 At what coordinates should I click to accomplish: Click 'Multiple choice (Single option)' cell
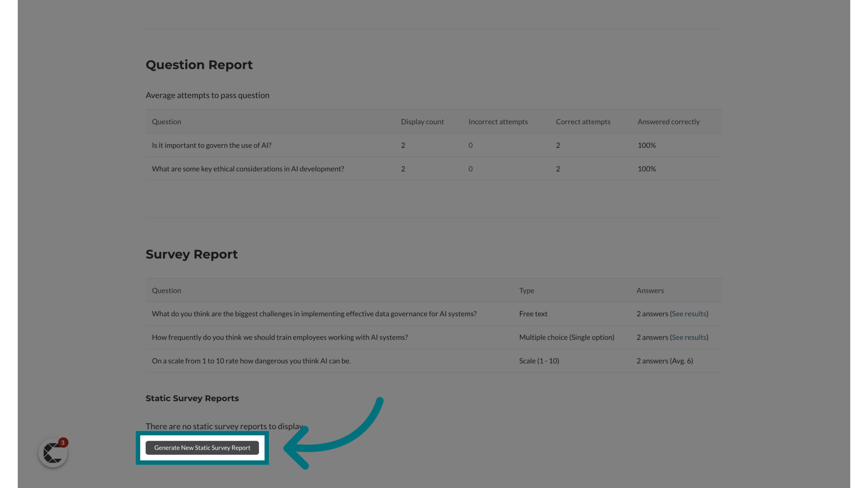tap(566, 337)
